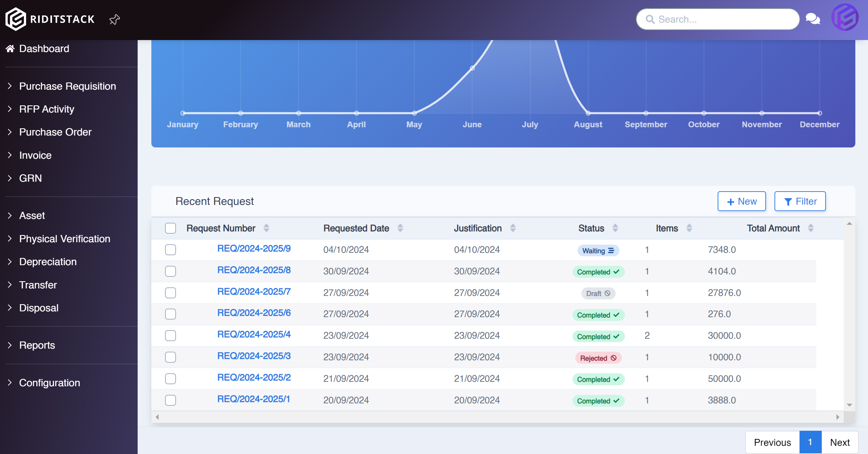Click into the Search input field
Image resolution: width=868 pixels, height=454 pixels.
(x=722, y=20)
